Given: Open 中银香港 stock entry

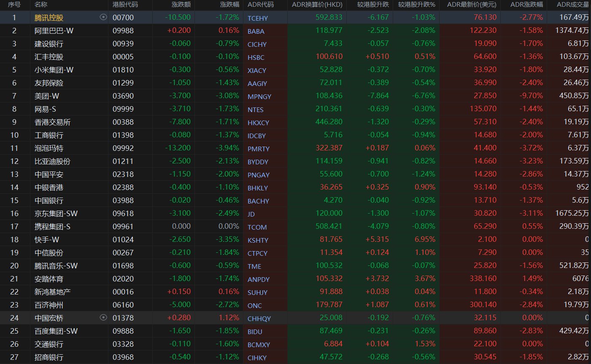Looking at the screenshot, I should 49,187.
